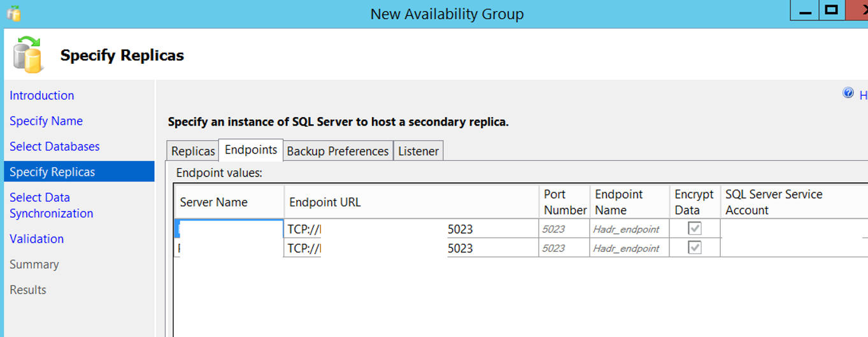Click second row Hadr_endpoint name cell

629,248
